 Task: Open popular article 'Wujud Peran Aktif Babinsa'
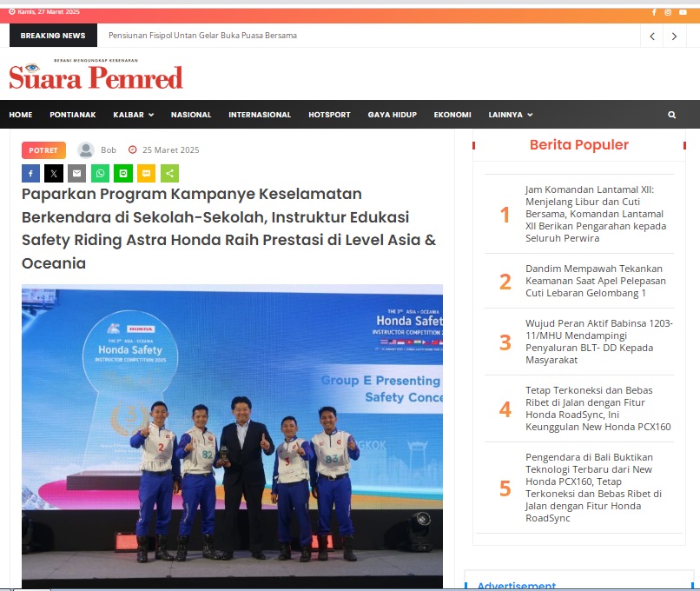coord(599,342)
